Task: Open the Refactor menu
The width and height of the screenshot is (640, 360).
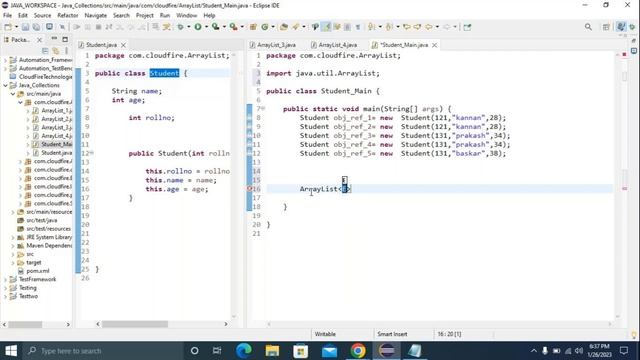Action: tap(68, 16)
